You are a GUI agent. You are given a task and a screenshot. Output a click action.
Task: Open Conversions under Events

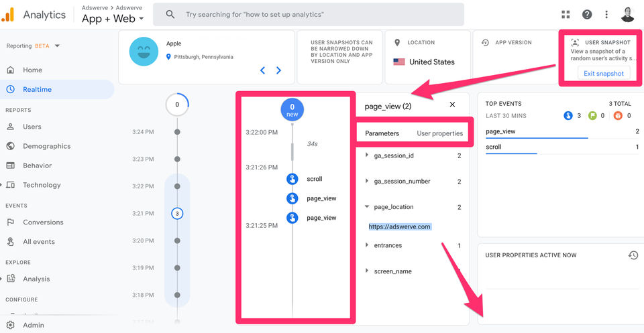[x=43, y=222]
